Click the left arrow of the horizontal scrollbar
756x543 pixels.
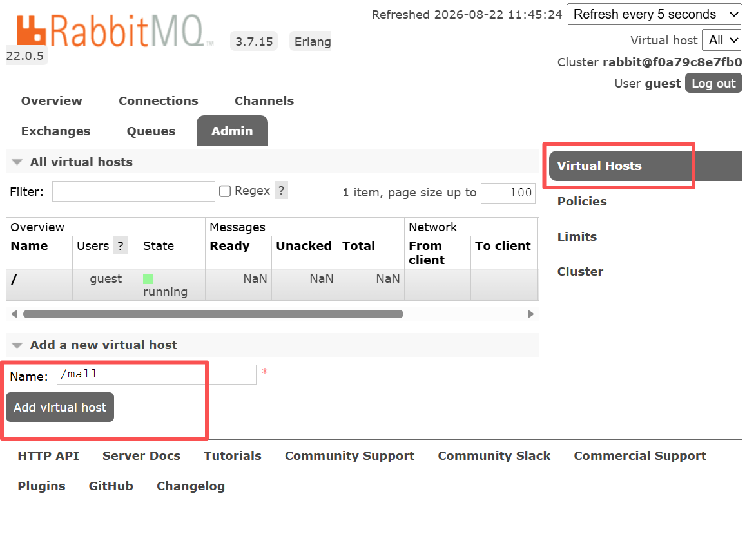(14, 314)
